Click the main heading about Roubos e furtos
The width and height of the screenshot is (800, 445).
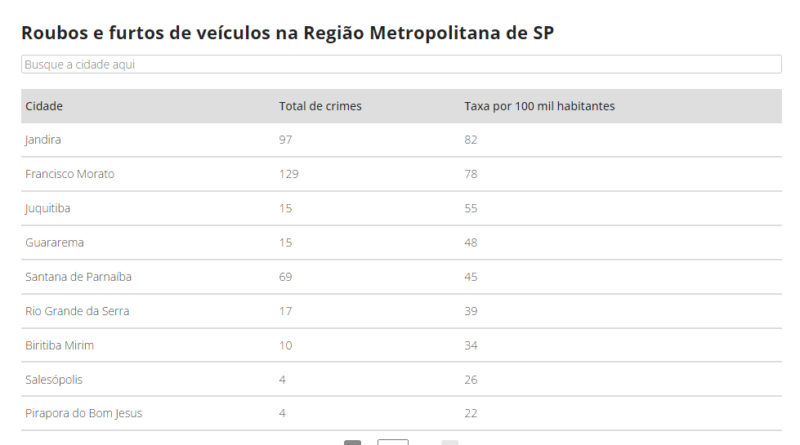coord(287,33)
